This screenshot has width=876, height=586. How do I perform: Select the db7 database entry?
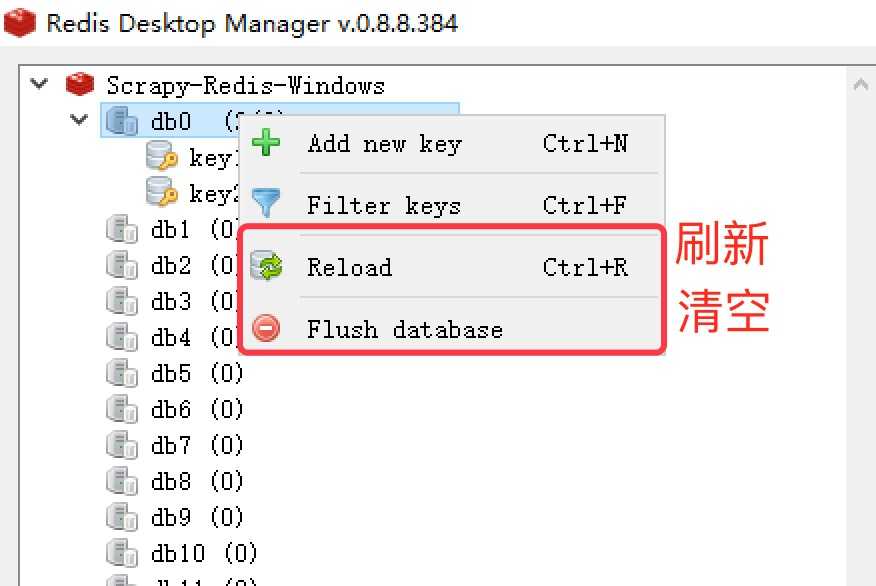tap(172, 446)
